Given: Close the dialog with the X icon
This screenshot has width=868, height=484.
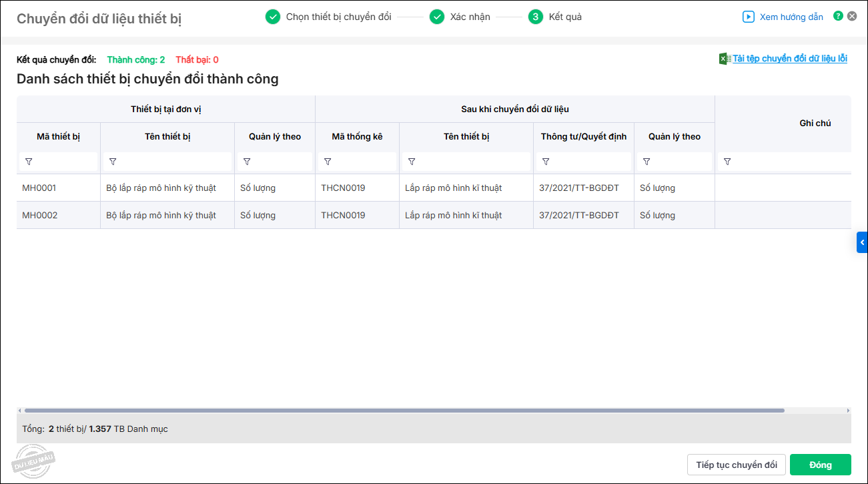Looking at the screenshot, I should [852, 16].
